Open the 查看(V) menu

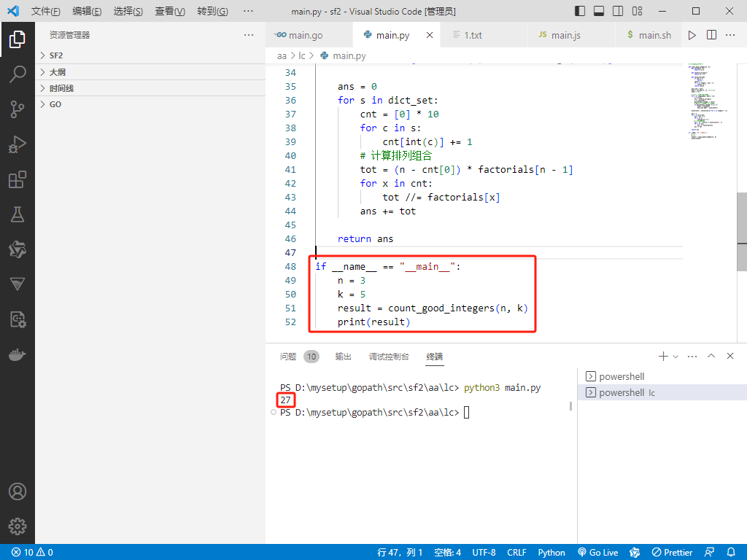coord(169,11)
